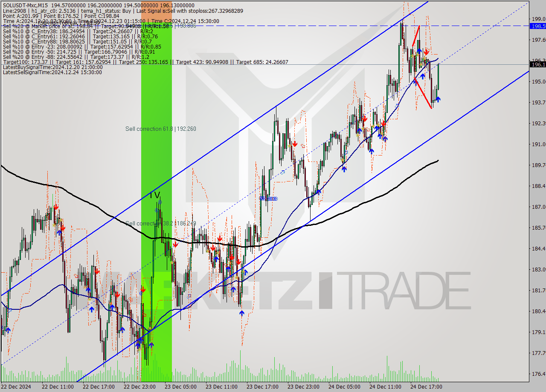Click the 179.1 price axis label
Viewport: 546px width, 392px height.
538,332
